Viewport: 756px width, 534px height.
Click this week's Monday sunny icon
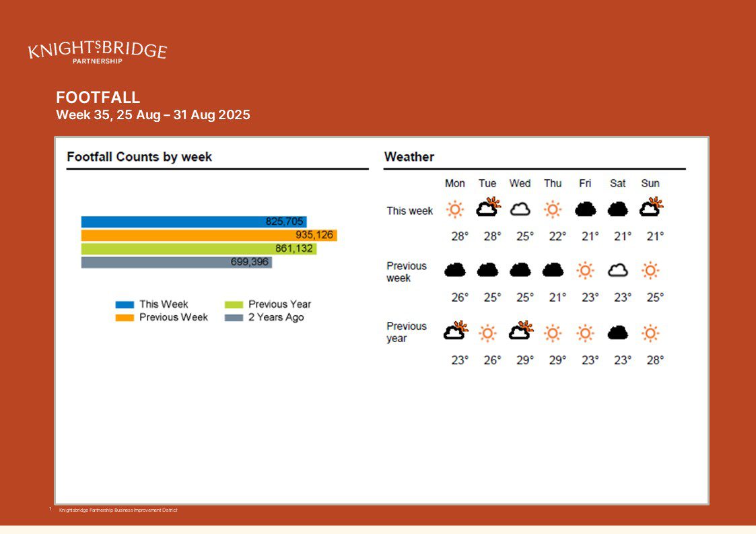455,209
